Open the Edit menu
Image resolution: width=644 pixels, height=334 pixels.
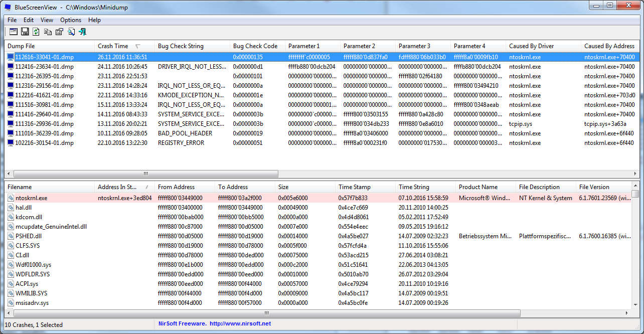tap(29, 20)
